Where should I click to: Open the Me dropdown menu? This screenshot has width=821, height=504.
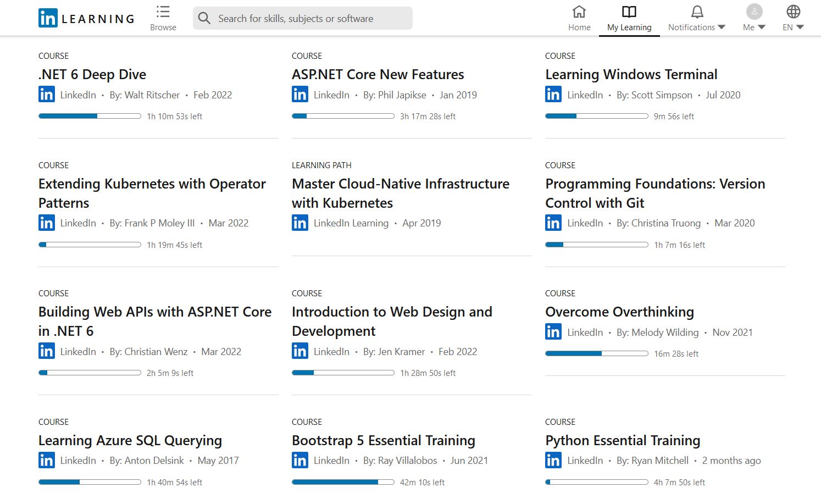762,26
